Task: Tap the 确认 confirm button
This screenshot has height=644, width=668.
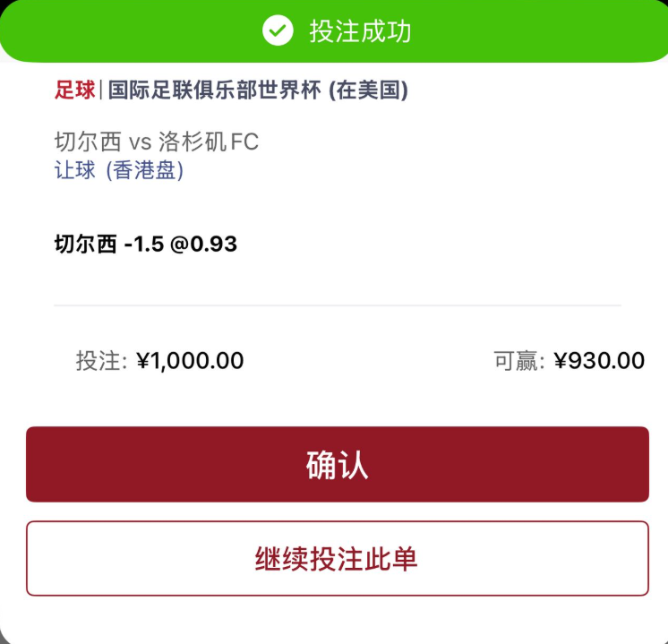Action: 338,464
